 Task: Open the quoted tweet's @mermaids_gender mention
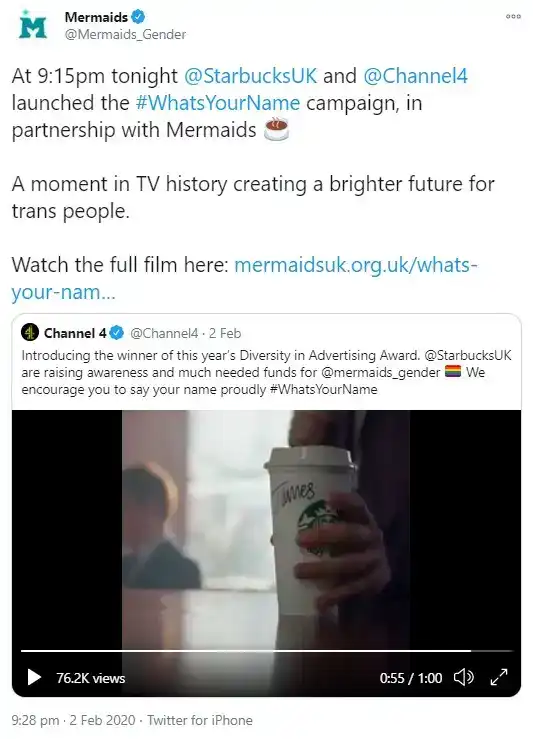380,372
